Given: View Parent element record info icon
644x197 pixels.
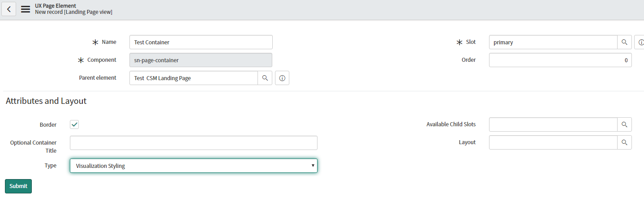Looking at the screenshot, I should click(x=282, y=78).
